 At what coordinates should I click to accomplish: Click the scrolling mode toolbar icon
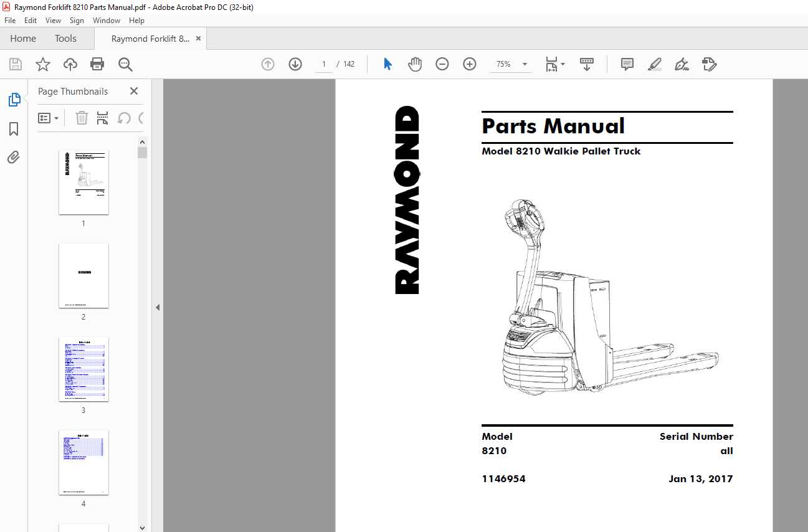[587, 64]
